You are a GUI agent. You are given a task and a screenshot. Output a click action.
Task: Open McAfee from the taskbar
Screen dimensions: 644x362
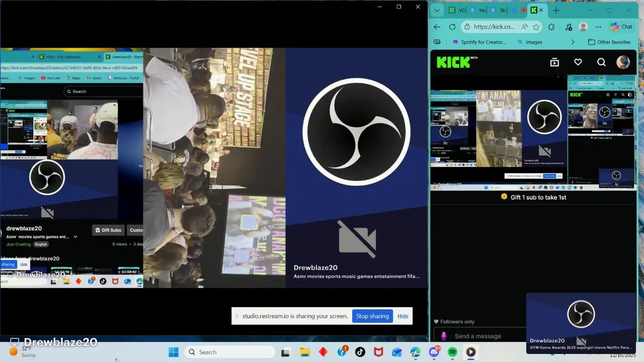point(378,352)
